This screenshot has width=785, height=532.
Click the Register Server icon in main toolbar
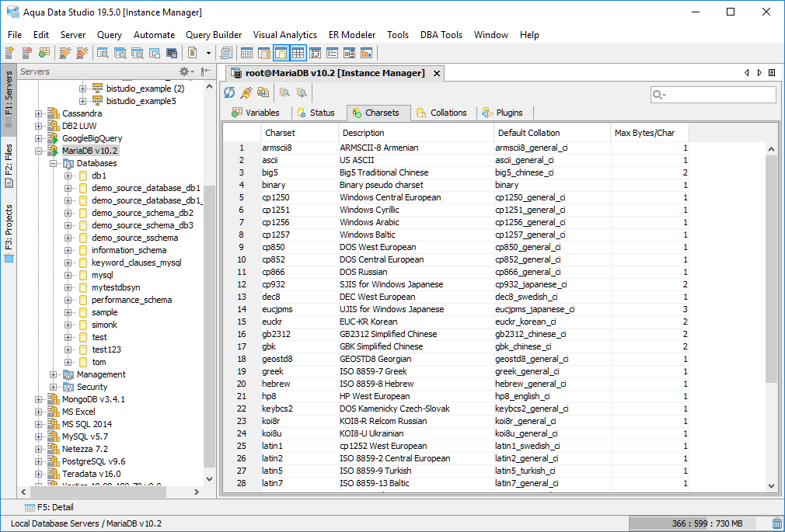click(x=9, y=53)
